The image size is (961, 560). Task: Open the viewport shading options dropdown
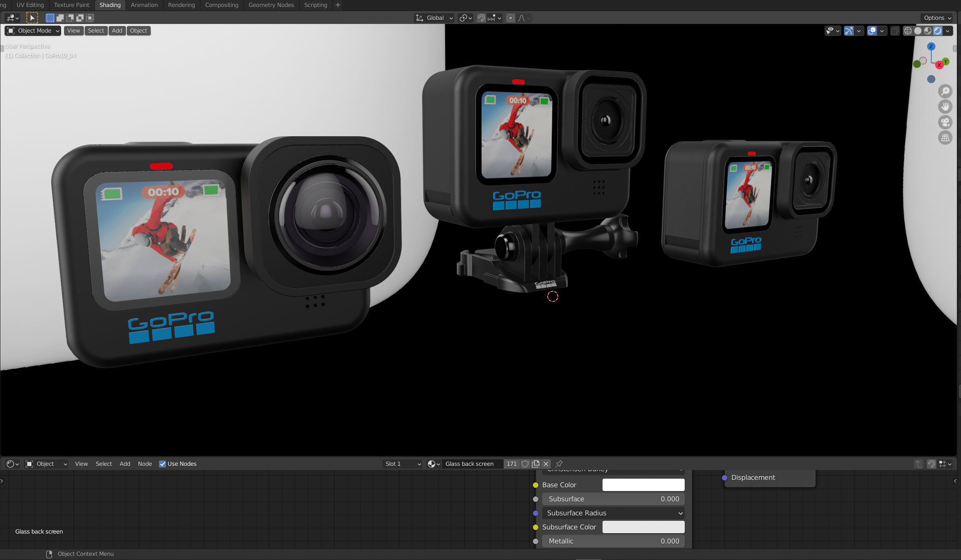tap(948, 31)
